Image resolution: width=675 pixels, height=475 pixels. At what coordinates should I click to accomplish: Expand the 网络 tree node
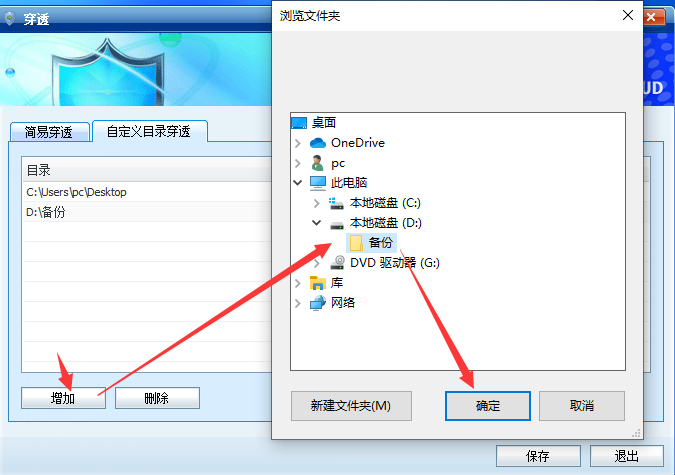coord(298,303)
